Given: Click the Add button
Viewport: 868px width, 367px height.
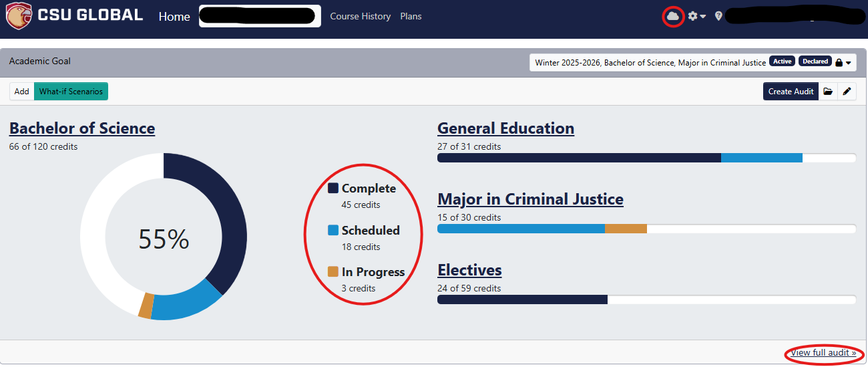Looking at the screenshot, I should [x=22, y=92].
